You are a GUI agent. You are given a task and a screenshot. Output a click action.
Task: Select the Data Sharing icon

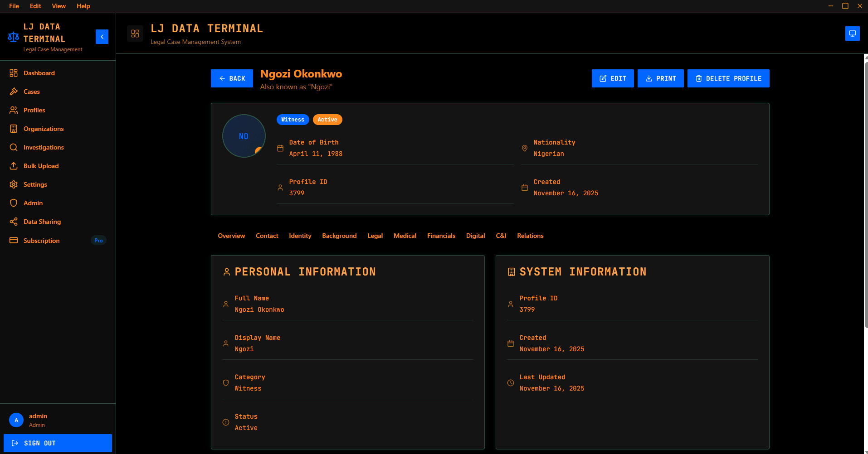click(14, 222)
